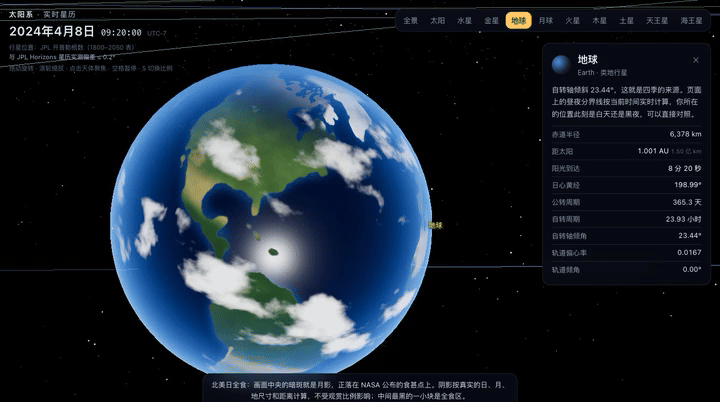Click the Earth · 类地行星 subtitle
Image resolution: width=720 pixels, height=402 pixels.
602,73
